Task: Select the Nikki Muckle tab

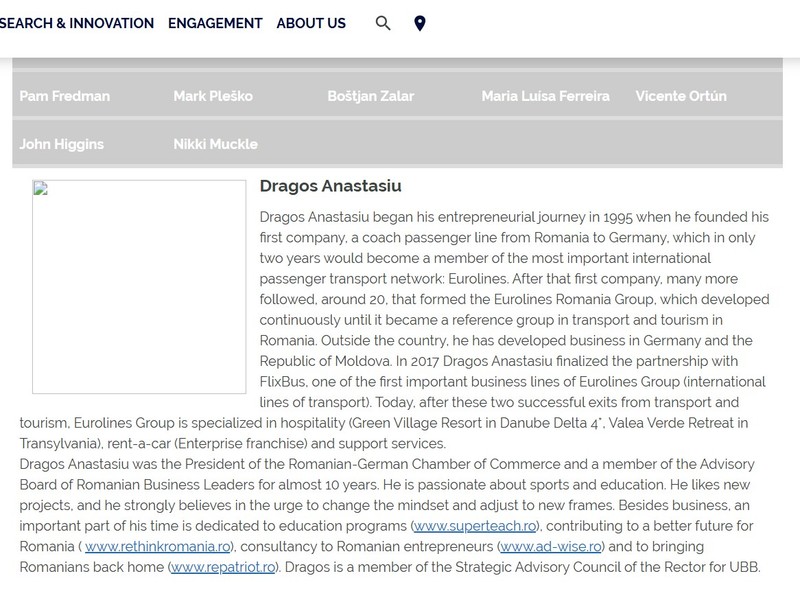Action: click(215, 144)
